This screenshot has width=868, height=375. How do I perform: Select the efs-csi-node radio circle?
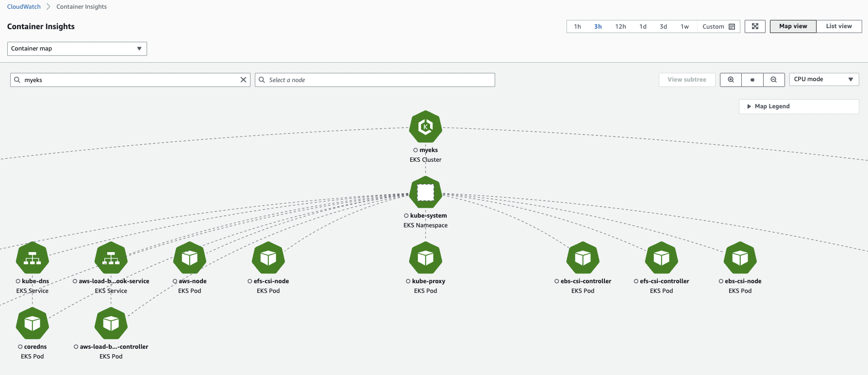[250, 281]
